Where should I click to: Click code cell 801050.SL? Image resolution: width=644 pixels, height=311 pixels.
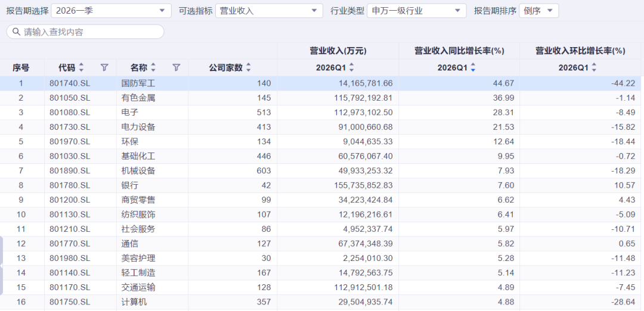69,98
